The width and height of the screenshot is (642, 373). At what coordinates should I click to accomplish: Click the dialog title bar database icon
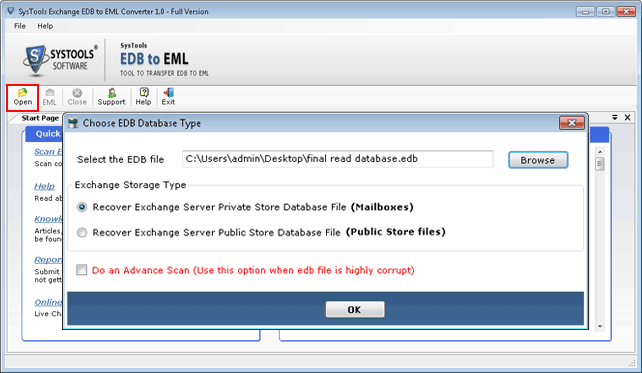pos(73,123)
